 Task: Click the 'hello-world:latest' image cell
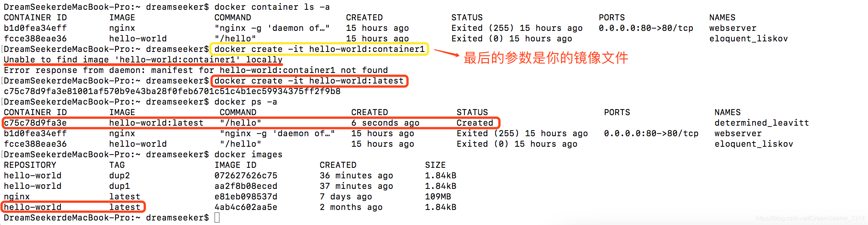pos(156,123)
